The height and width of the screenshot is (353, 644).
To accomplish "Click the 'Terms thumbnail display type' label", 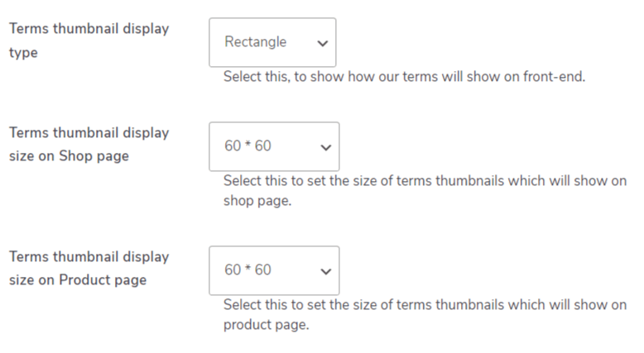I will (89, 29).
